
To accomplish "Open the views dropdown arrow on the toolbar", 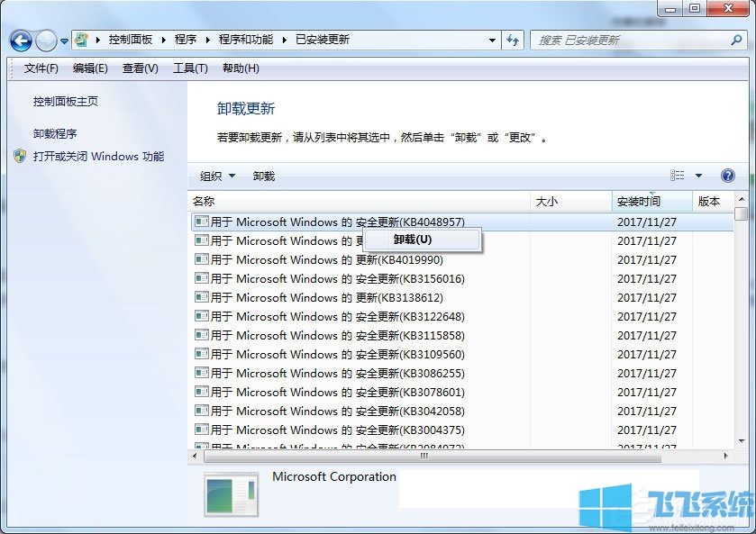I will tap(699, 176).
